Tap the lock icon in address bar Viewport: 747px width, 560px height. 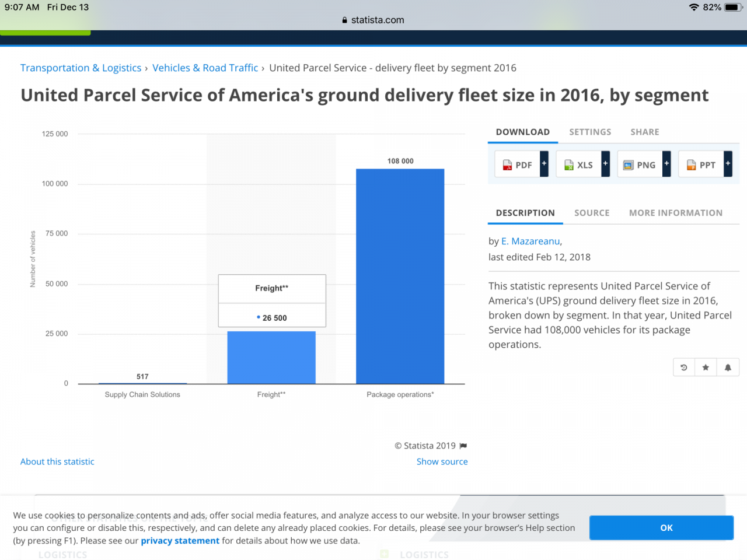tap(345, 20)
